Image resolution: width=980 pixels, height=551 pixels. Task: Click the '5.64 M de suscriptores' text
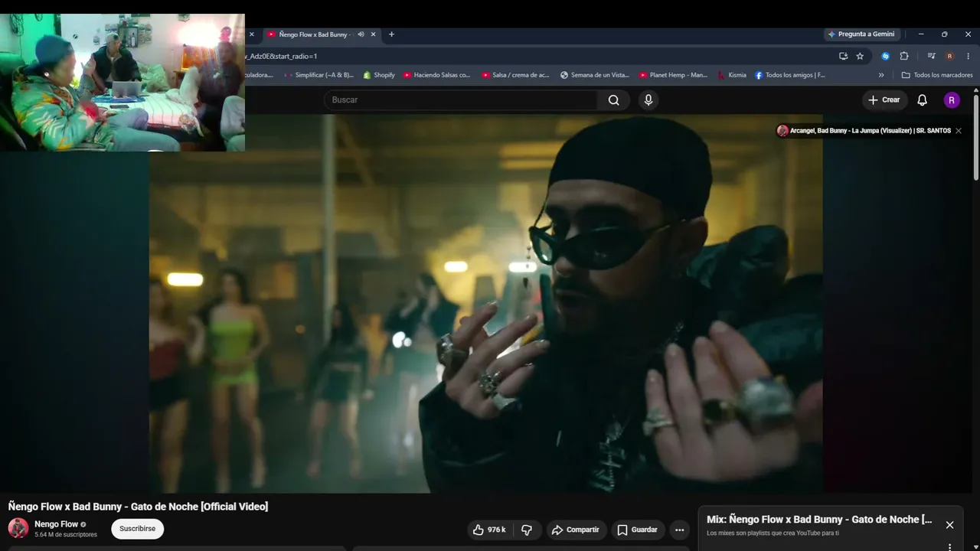pos(66,535)
